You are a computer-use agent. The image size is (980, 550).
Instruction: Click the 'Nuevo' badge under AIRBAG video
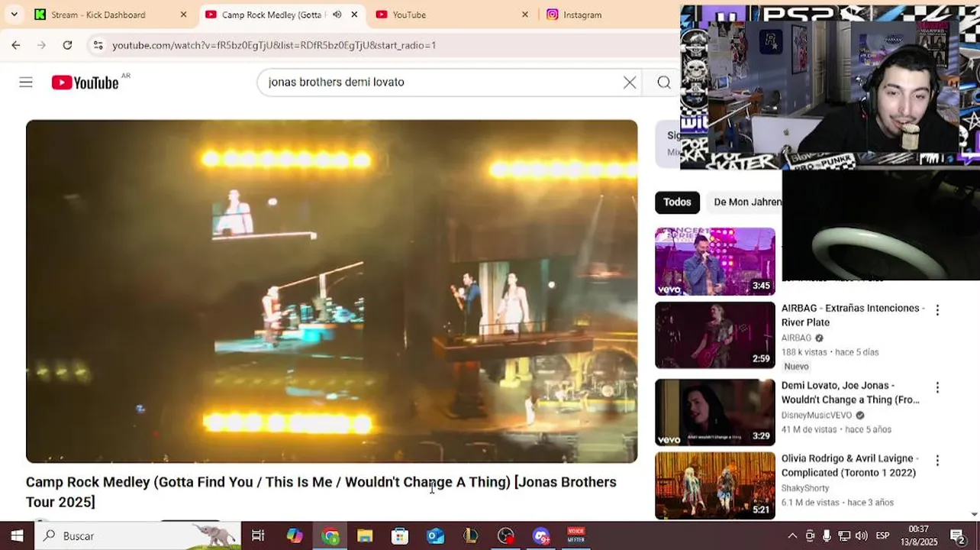[x=796, y=367]
